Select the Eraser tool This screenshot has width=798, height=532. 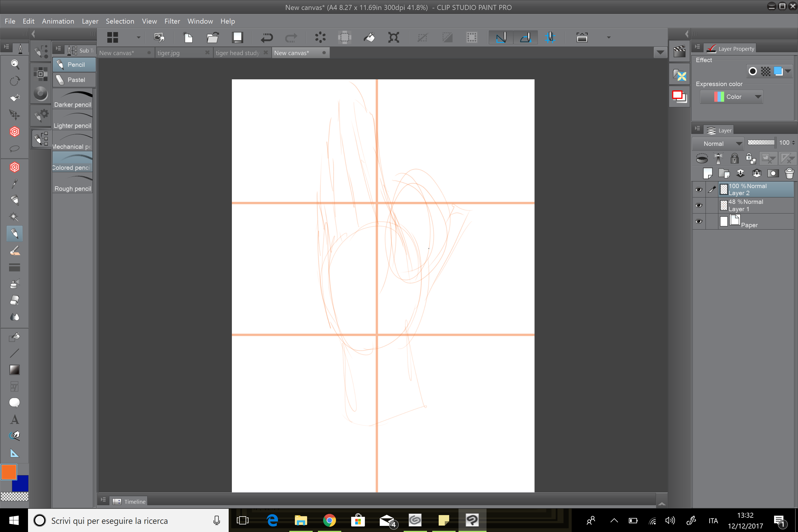[x=15, y=300]
